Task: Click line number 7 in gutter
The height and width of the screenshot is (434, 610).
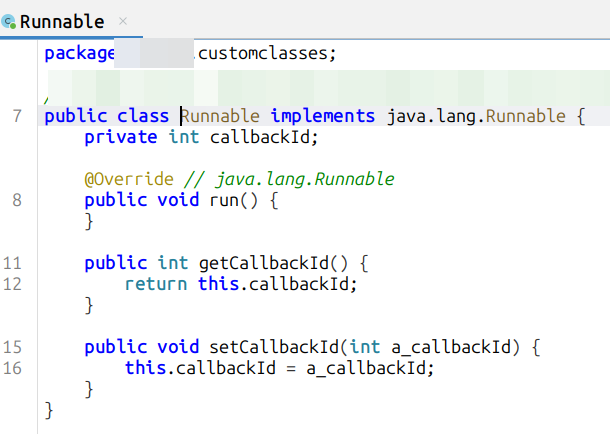Action: pos(17,116)
